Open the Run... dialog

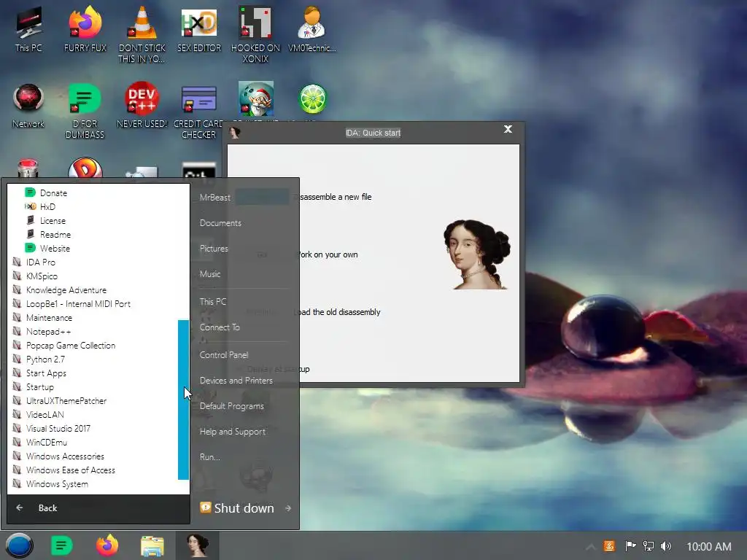[x=210, y=457]
